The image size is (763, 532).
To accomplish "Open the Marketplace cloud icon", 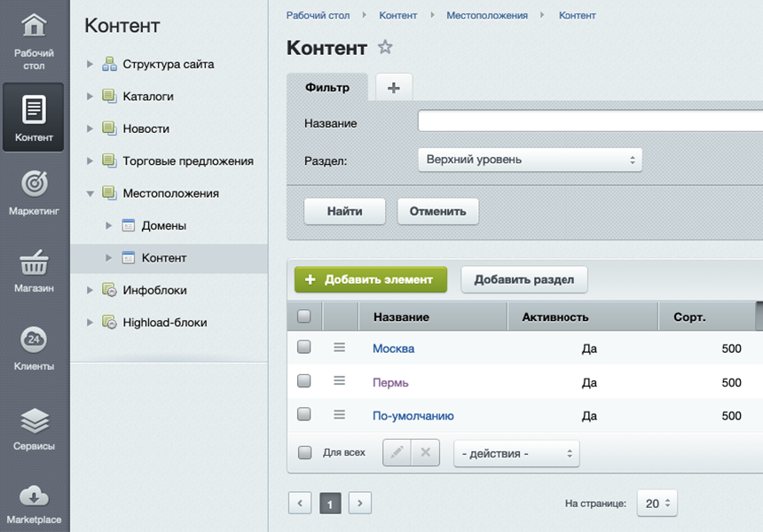I will [x=34, y=496].
